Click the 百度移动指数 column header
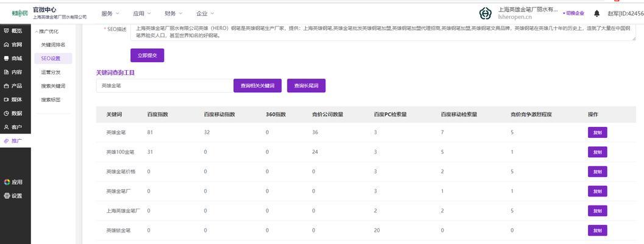The image size is (644, 244). (219, 115)
